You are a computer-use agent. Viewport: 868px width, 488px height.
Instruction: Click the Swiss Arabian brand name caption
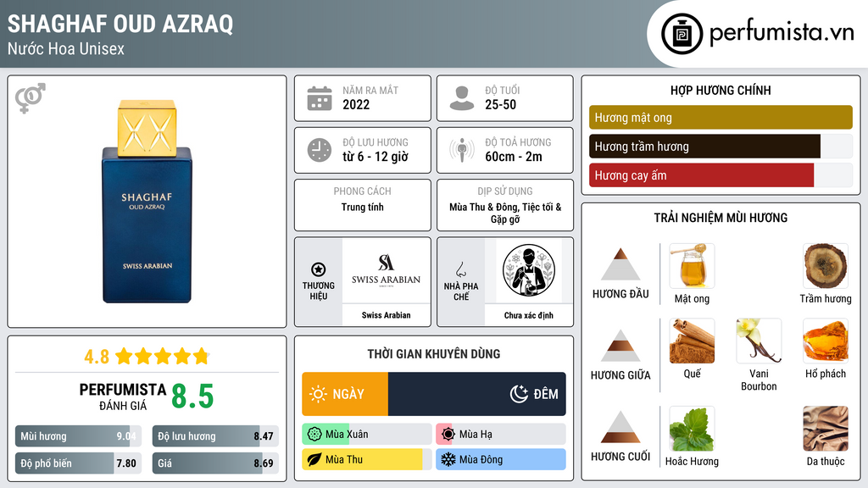(386, 315)
